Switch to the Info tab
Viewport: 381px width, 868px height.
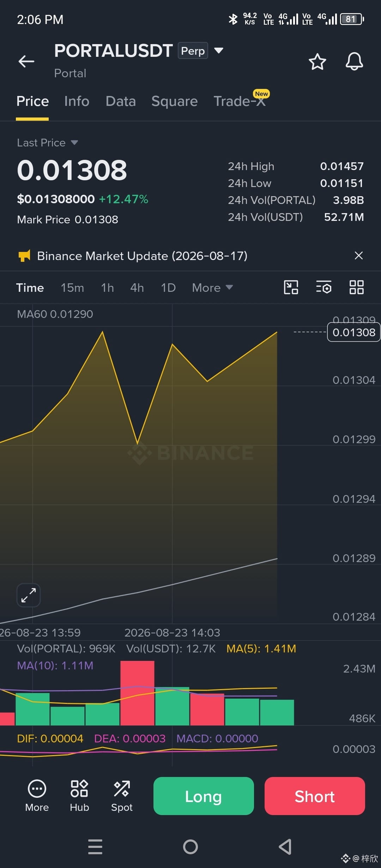click(x=77, y=101)
